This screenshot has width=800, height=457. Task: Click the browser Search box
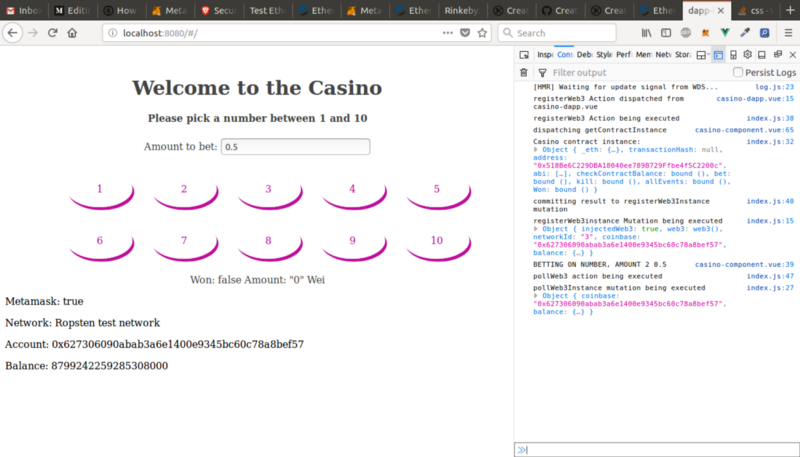point(557,33)
